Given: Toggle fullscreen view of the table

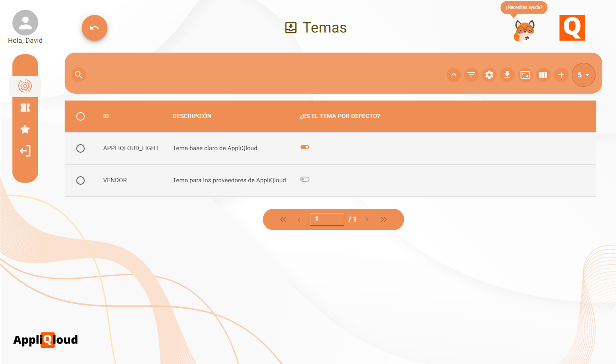Looking at the screenshot, I should click(525, 75).
